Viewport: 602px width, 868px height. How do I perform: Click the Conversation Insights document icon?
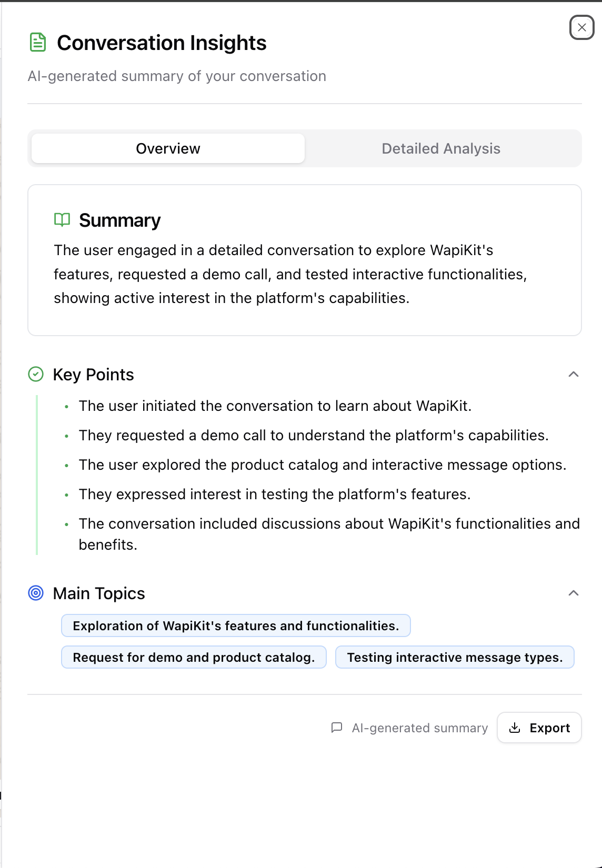tap(38, 43)
